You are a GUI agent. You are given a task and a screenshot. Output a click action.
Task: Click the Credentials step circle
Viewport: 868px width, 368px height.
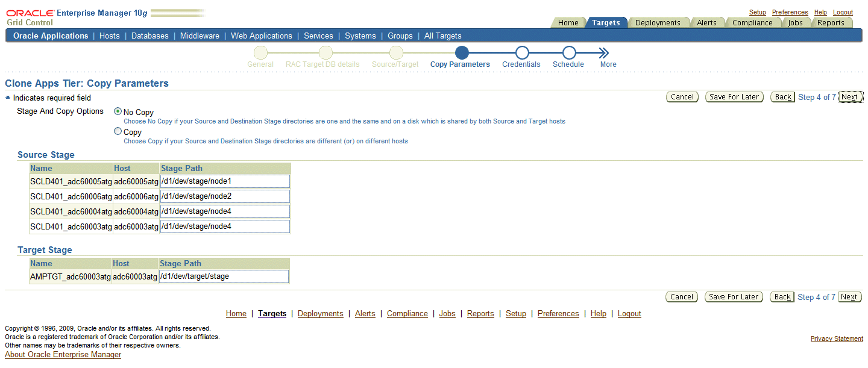[x=522, y=53]
